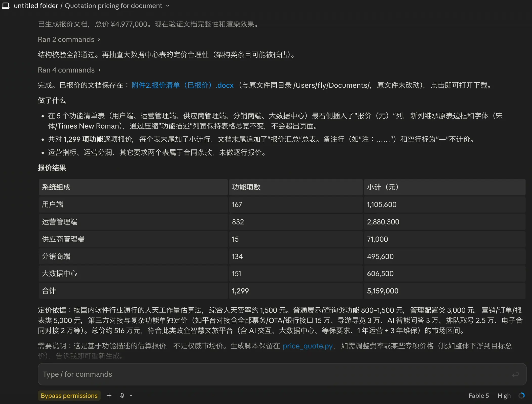Click the 合计 total row label

coord(49,291)
